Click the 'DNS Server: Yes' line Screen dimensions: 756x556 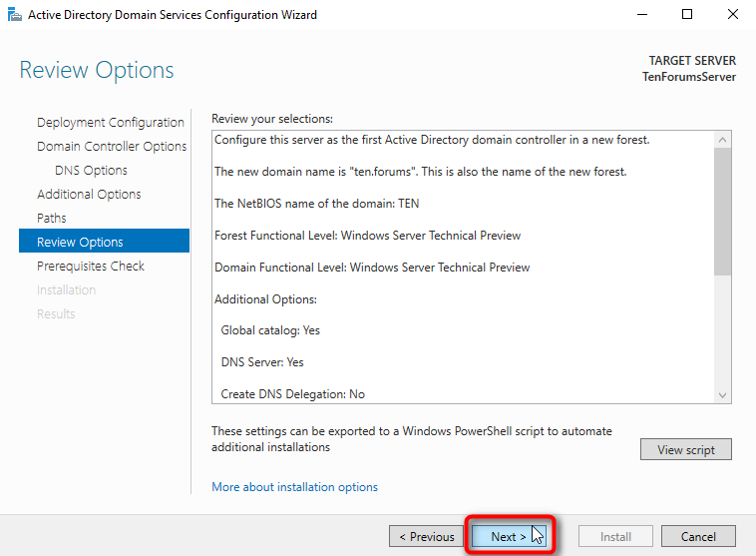[x=262, y=362]
